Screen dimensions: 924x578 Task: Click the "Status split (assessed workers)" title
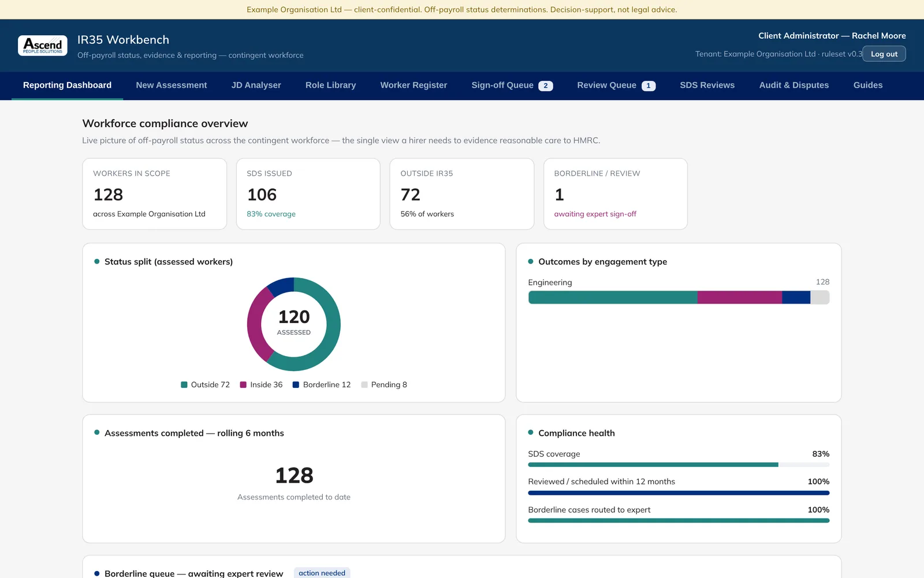point(169,262)
